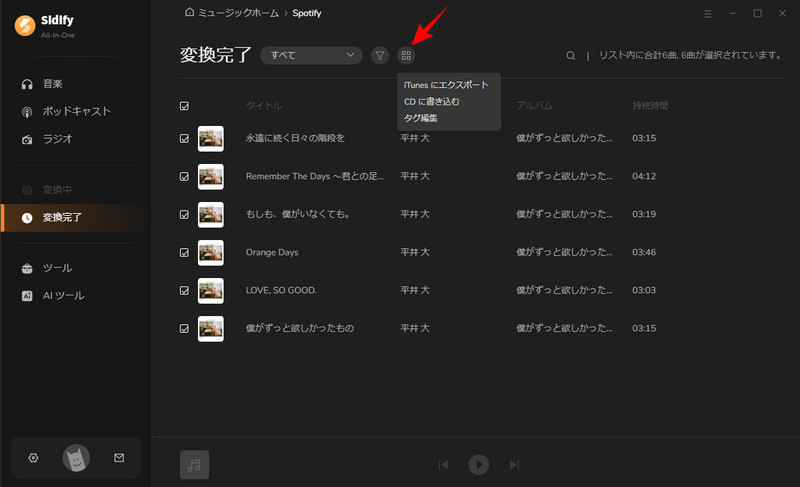Viewport: 800px width, 487px height.
Task: Click album art of Orange Days
Action: pyautogui.click(x=211, y=252)
